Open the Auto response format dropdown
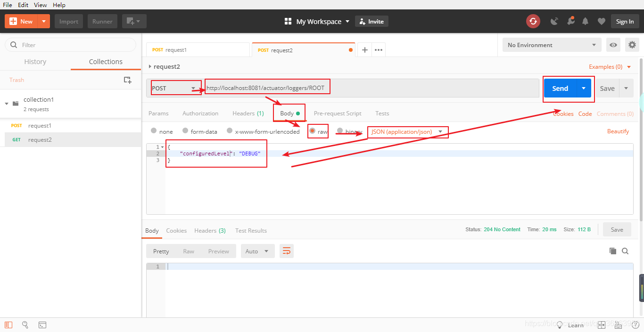 coord(257,251)
